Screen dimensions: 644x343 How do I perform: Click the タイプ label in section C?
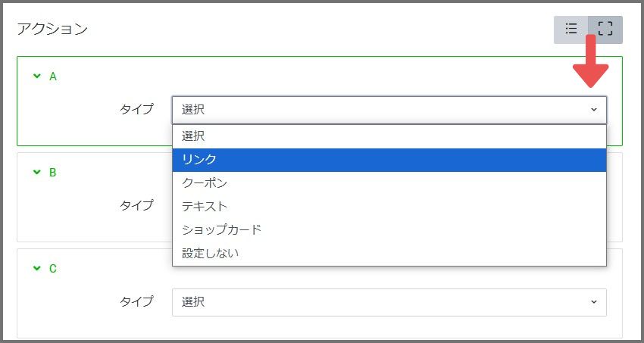pos(136,301)
